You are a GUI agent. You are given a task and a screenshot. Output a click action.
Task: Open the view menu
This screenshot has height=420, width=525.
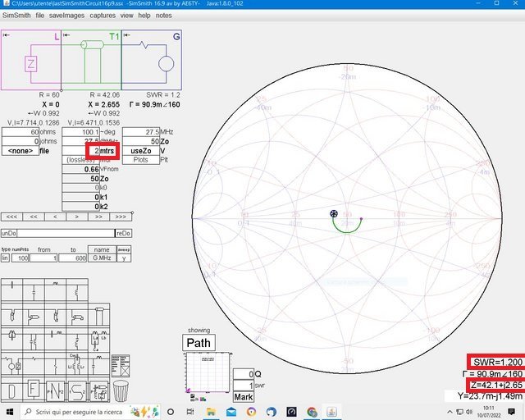(x=126, y=16)
